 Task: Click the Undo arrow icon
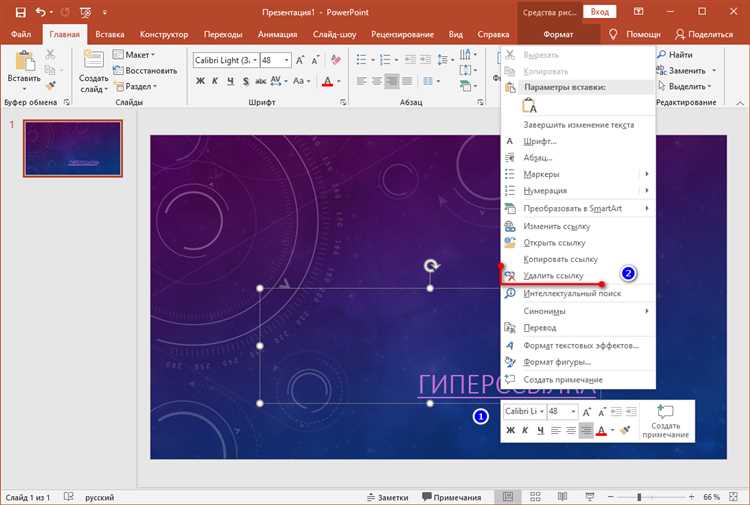[39, 12]
